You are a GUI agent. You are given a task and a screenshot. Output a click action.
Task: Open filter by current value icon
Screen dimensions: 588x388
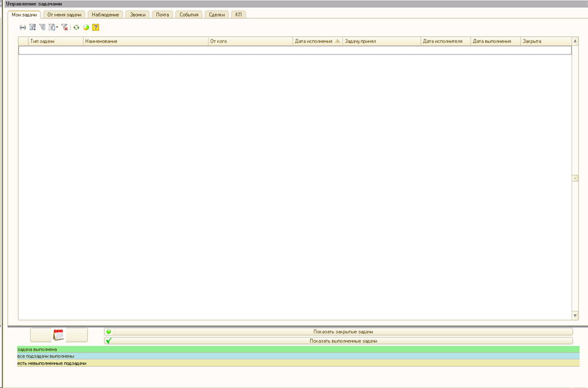33,27
